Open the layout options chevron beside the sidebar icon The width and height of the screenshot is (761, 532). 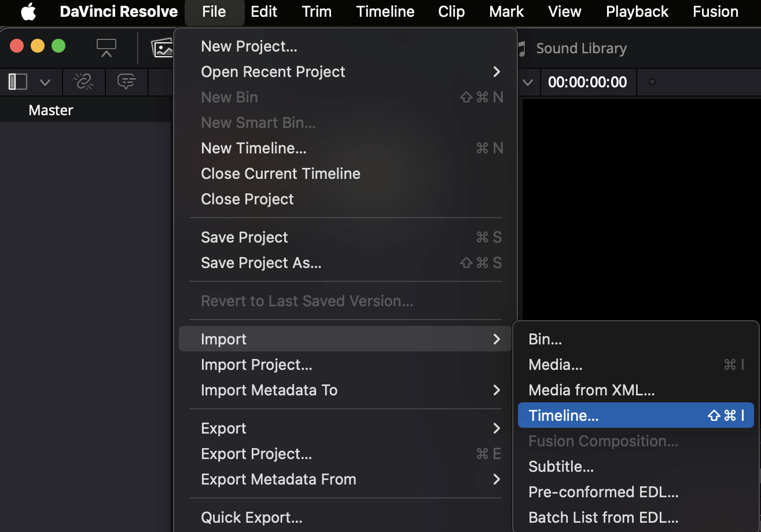[45, 83]
